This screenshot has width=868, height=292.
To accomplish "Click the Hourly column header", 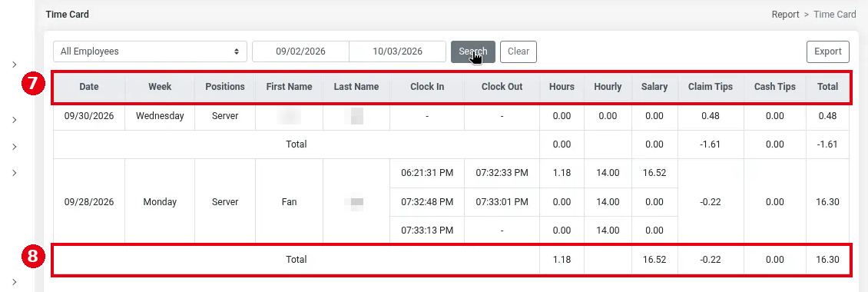I will coord(608,86).
